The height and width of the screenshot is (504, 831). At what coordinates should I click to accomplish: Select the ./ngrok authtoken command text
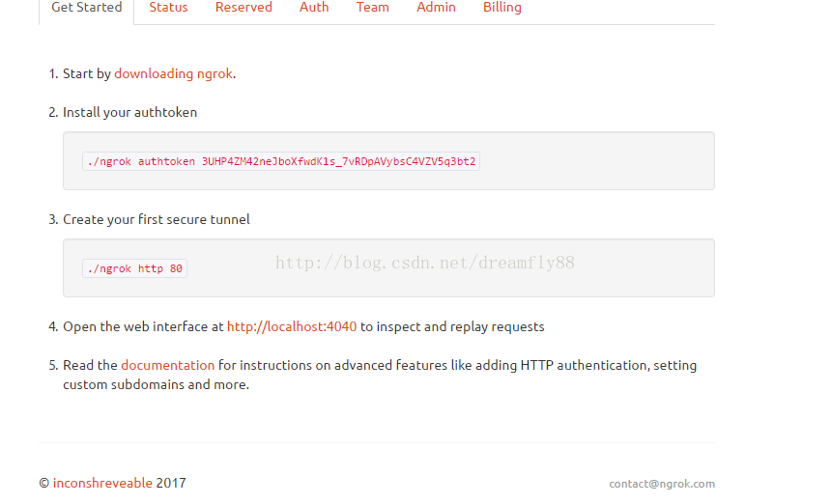pos(281,161)
